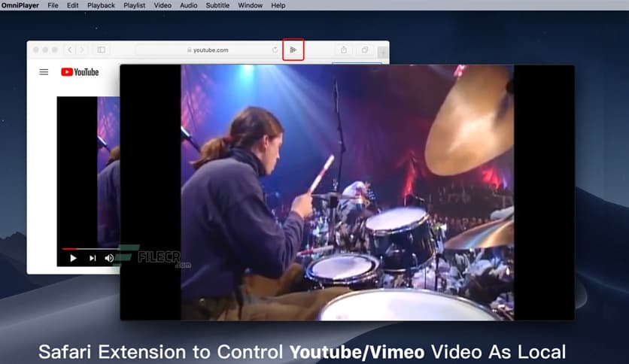Image resolution: width=629 pixels, height=364 pixels.
Task: Open the Help menu
Action: point(278,5)
